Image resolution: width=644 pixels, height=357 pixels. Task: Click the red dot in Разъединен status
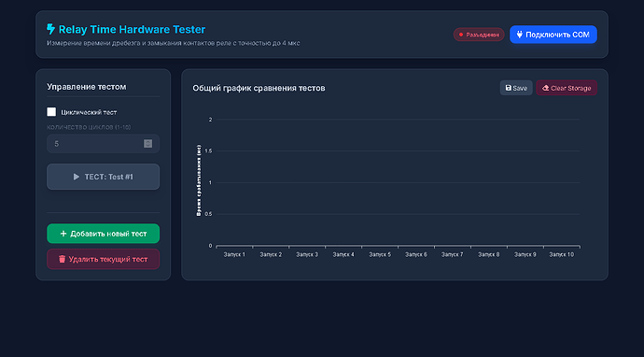point(461,35)
